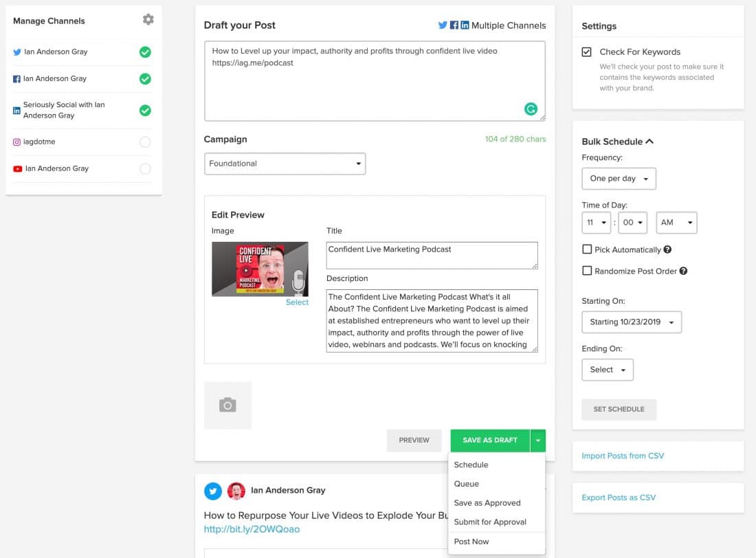
Task: Open the hour dropdown showing 11
Action: click(596, 223)
